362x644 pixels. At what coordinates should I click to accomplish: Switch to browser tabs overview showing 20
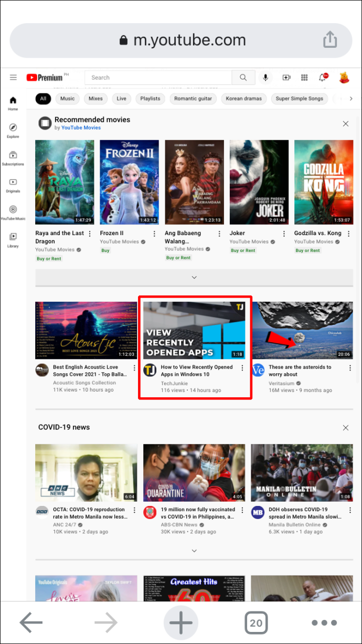point(255,623)
